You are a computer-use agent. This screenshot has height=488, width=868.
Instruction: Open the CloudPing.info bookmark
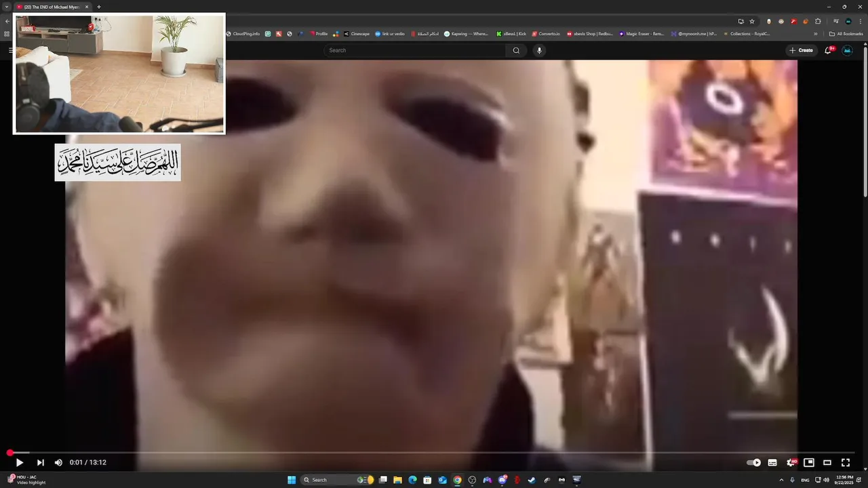click(243, 33)
